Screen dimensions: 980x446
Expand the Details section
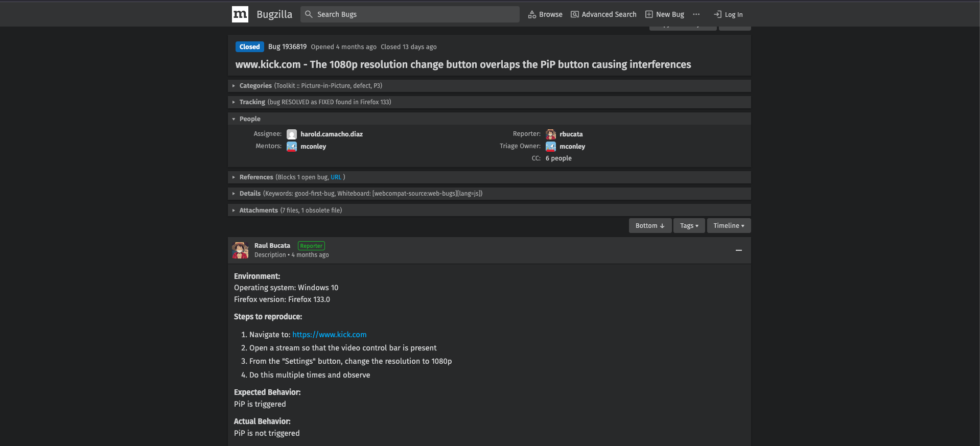tap(489, 194)
